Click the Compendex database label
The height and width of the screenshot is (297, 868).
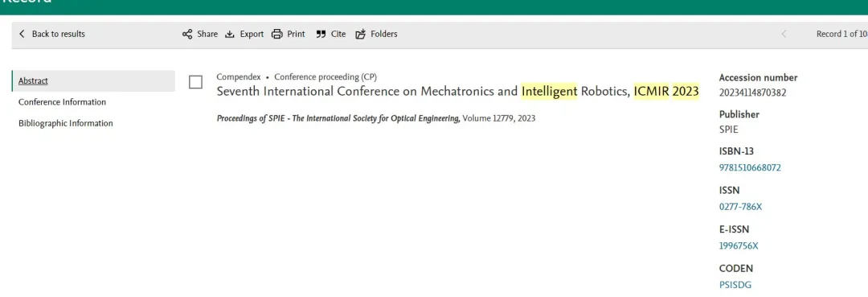tap(239, 77)
